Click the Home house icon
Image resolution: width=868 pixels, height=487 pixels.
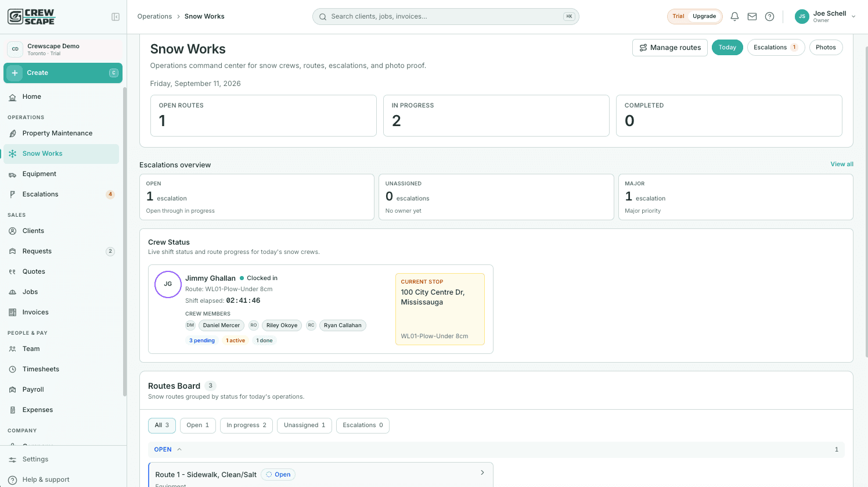[13, 97]
